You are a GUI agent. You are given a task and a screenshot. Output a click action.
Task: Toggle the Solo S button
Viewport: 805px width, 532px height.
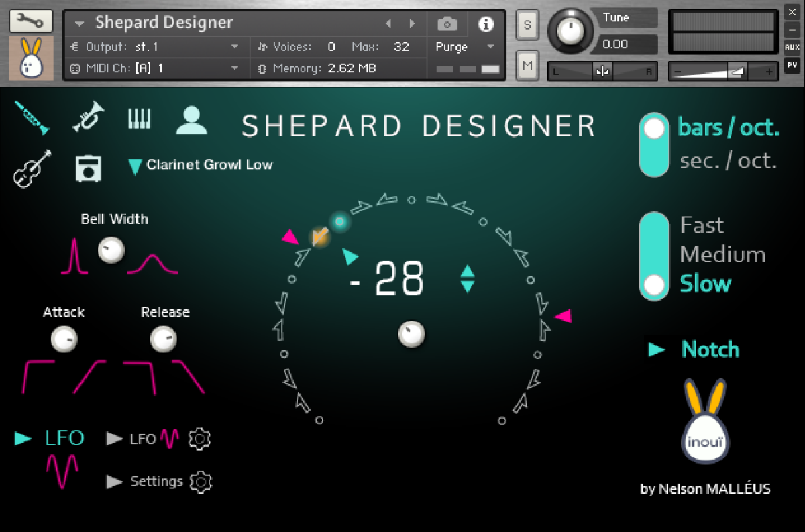527,25
